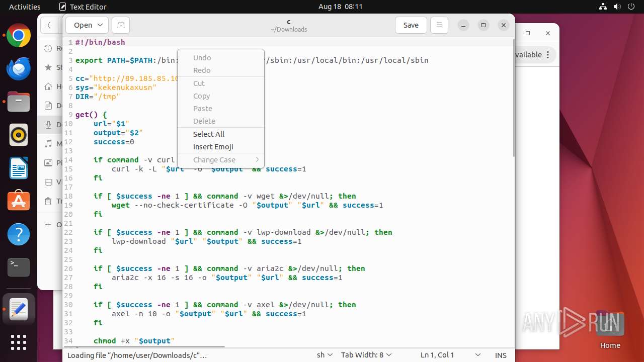The image size is (644, 362).
Task: Launch Thunderbird mail from the dock
Action: tap(19, 69)
